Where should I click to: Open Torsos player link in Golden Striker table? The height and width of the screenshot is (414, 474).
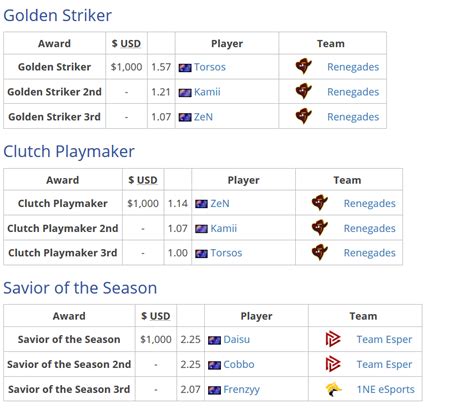[210, 67]
